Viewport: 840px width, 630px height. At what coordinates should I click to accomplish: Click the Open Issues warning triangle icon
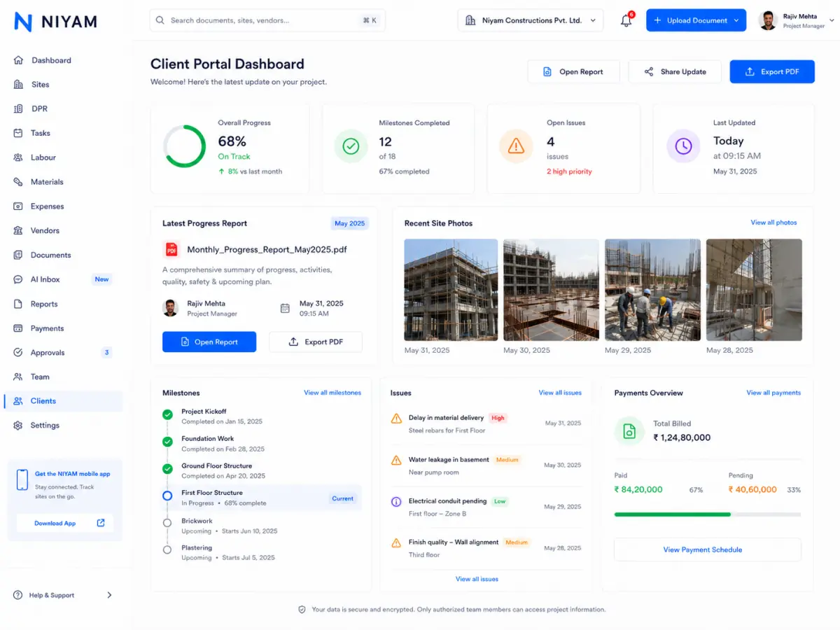516,146
